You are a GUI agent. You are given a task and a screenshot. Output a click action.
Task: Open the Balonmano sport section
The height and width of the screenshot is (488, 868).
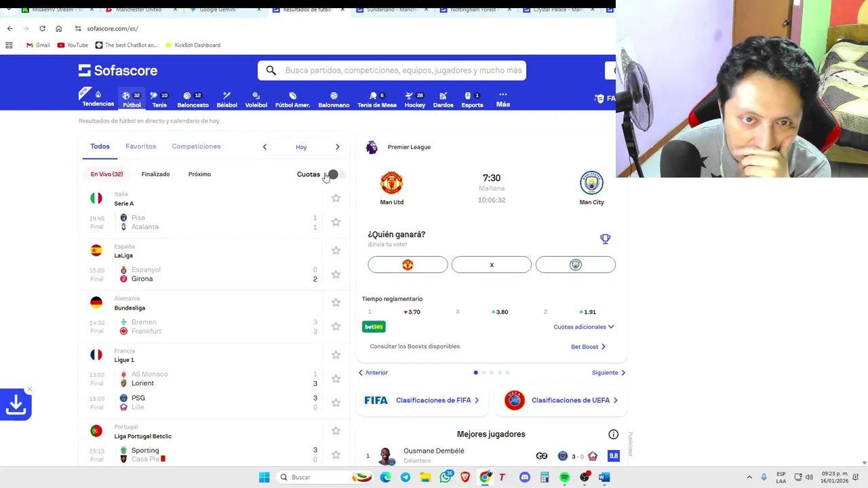[x=334, y=99]
